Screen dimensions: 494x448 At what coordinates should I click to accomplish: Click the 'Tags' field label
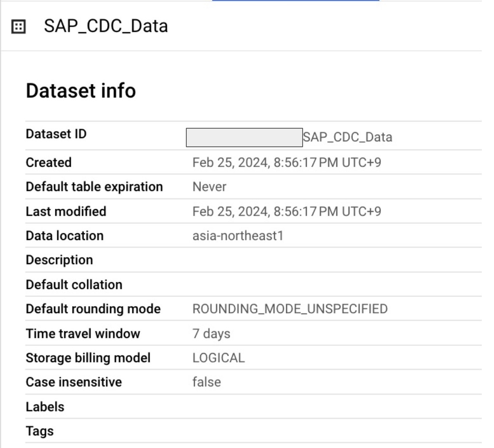40,431
